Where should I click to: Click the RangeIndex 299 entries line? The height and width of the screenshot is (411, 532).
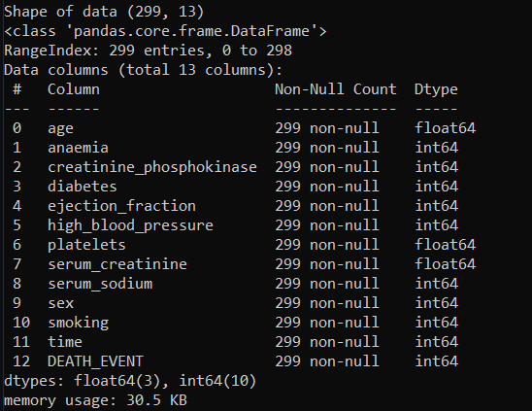pyautogui.click(x=148, y=51)
